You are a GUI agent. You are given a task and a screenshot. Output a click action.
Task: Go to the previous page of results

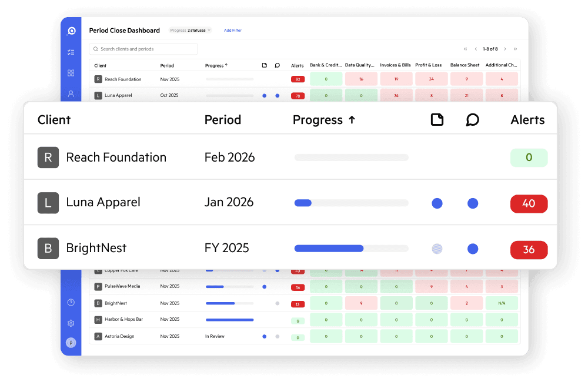point(476,49)
